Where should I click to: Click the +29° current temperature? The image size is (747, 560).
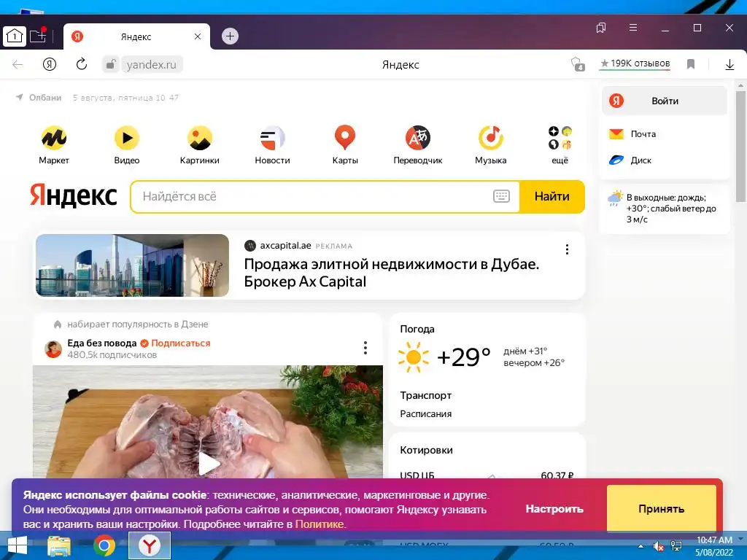[463, 357]
